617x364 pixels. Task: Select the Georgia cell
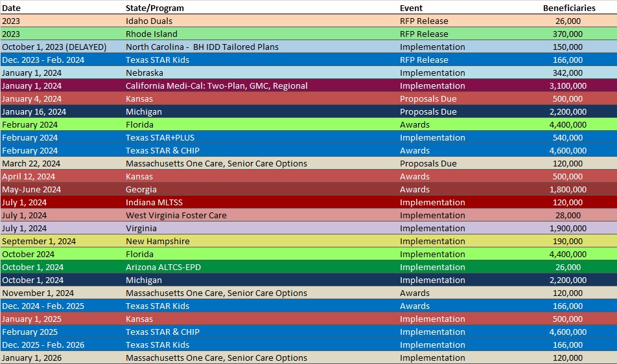pyautogui.click(x=141, y=190)
